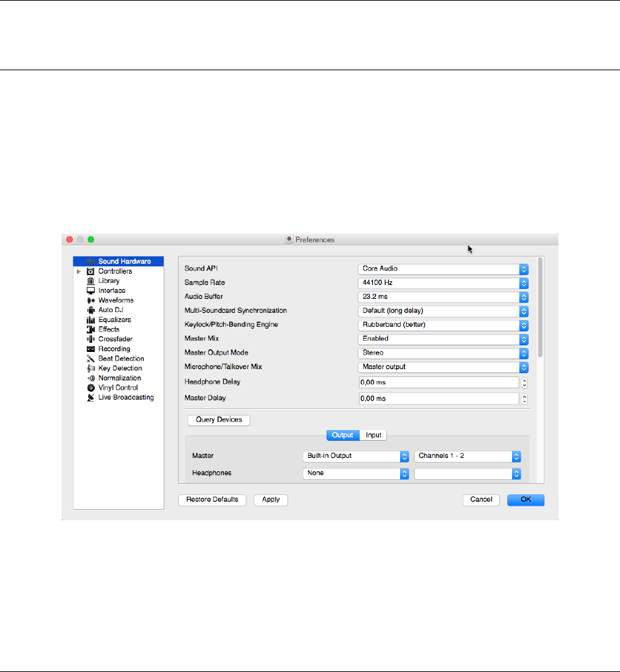Click the Master Delay value field
620x672 pixels.
pos(439,398)
